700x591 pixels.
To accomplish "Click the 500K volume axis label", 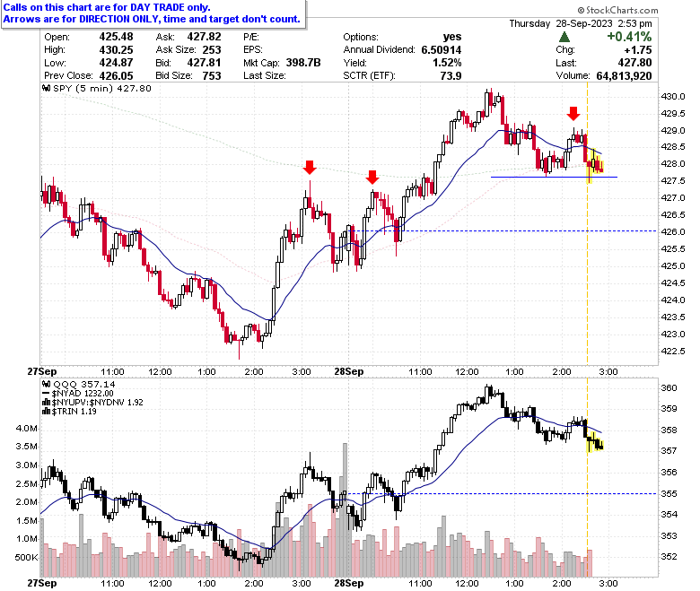I will pyautogui.click(x=26, y=557).
